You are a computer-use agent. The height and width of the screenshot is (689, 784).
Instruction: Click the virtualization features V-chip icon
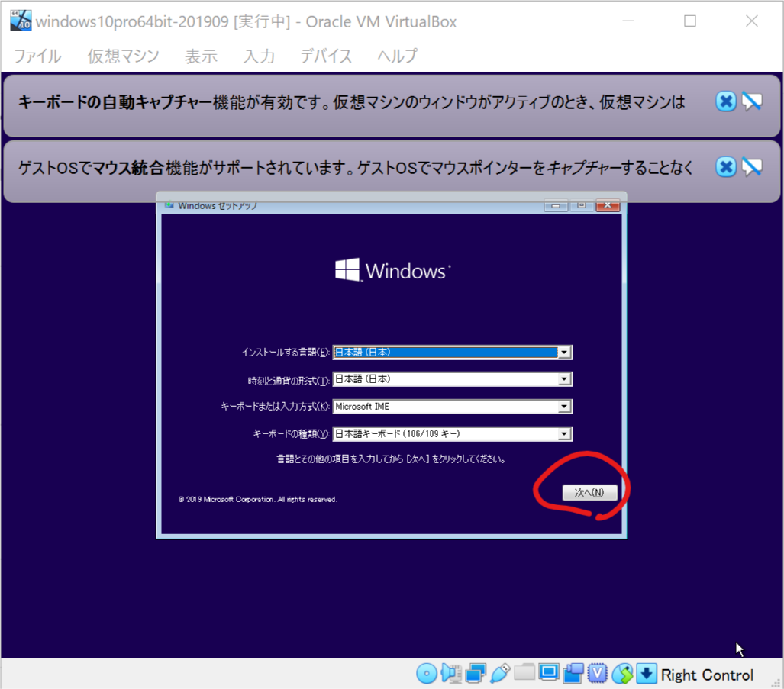[598, 674]
